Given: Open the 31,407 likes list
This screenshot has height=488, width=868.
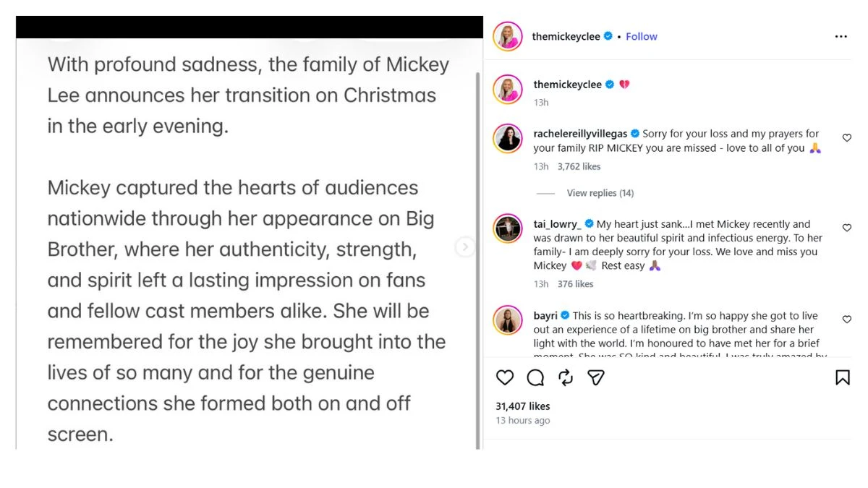Looking at the screenshot, I should pyautogui.click(x=523, y=406).
